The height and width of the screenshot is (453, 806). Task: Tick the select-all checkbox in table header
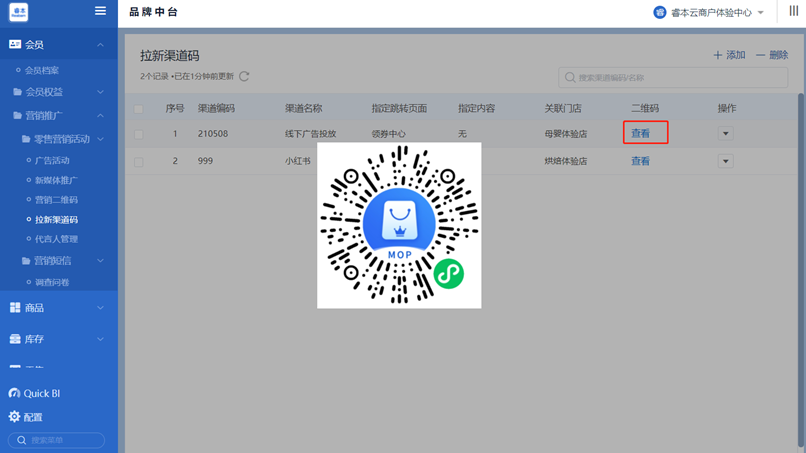[x=138, y=109]
